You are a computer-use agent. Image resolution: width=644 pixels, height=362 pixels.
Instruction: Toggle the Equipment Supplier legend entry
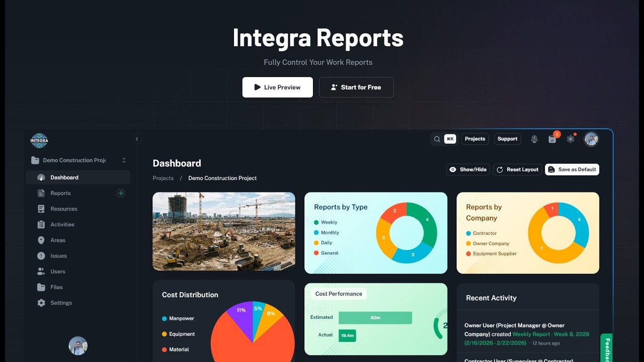491,253
